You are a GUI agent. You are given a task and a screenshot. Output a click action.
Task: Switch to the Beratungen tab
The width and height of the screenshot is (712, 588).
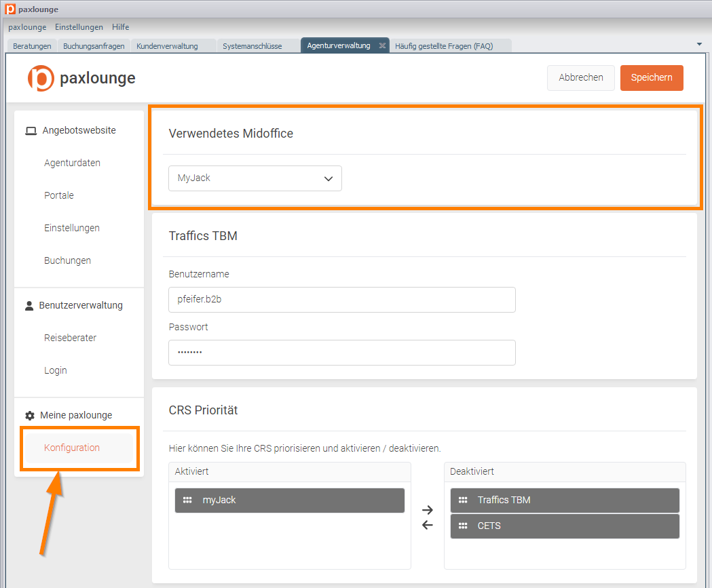tap(32, 46)
